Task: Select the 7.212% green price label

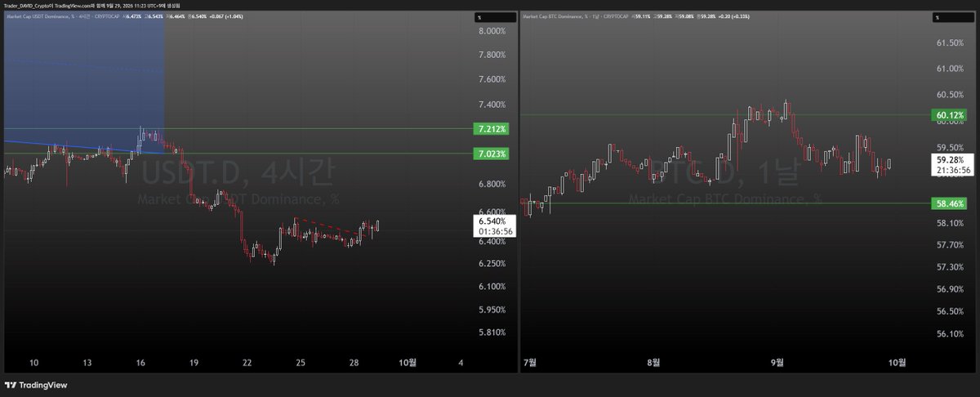Action: tap(492, 129)
